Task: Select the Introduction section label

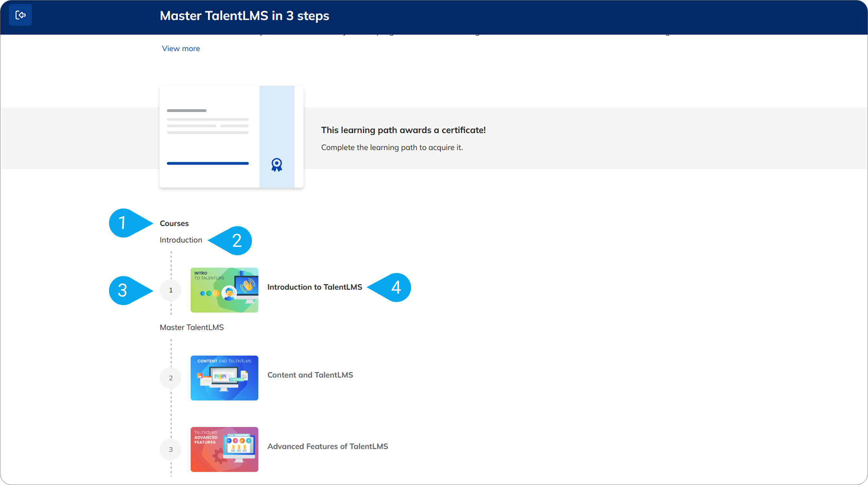Action: [x=181, y=240]
